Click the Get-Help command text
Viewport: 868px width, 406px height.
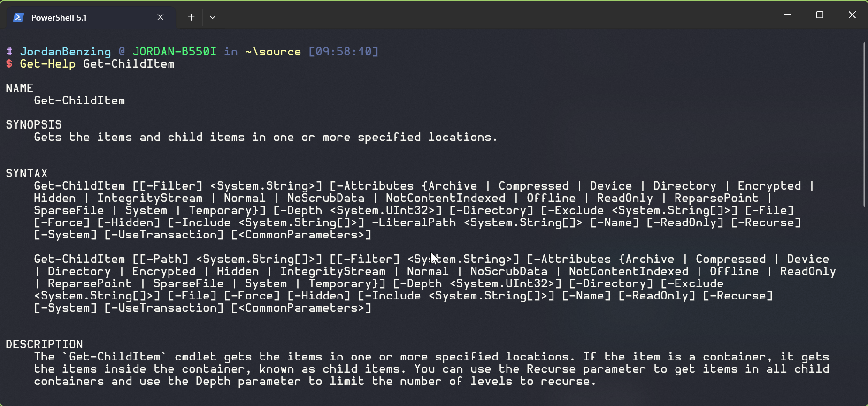(47, 64)
